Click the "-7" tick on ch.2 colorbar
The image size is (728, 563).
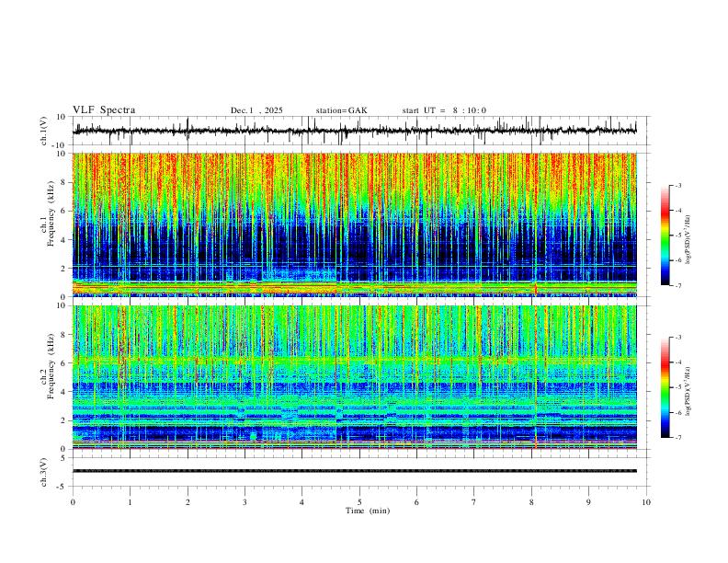(677, 438)
